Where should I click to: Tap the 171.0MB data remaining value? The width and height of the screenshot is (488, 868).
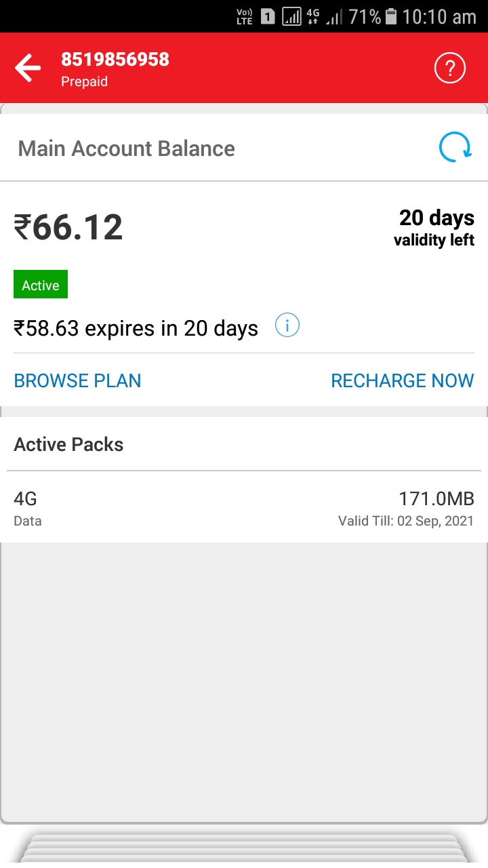tap(436, 499)
